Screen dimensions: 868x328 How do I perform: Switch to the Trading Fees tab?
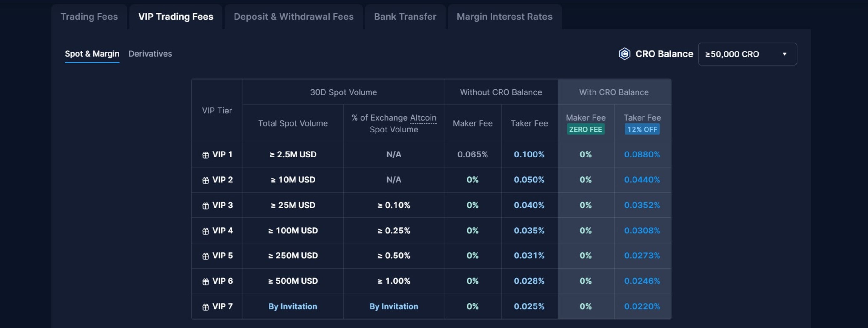89,17
